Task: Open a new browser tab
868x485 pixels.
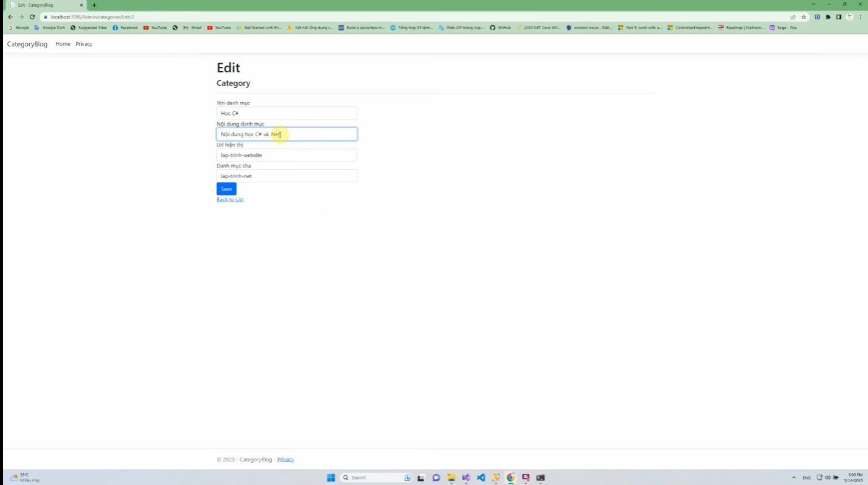Action: [x=94, y=5]
